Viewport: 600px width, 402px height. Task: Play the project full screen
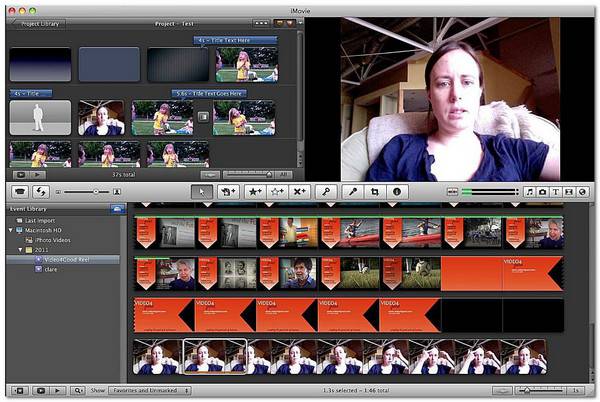coord(21,175)
